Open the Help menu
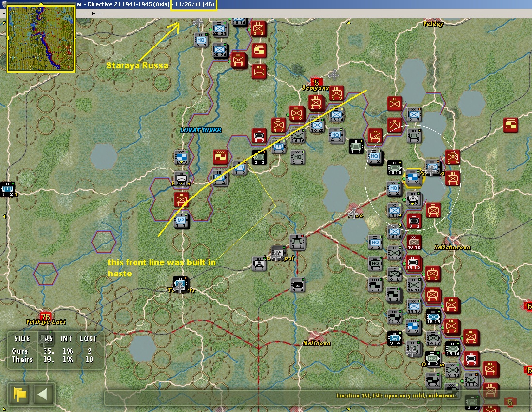Viewport: 532px width, 412px height. point(97,14)
